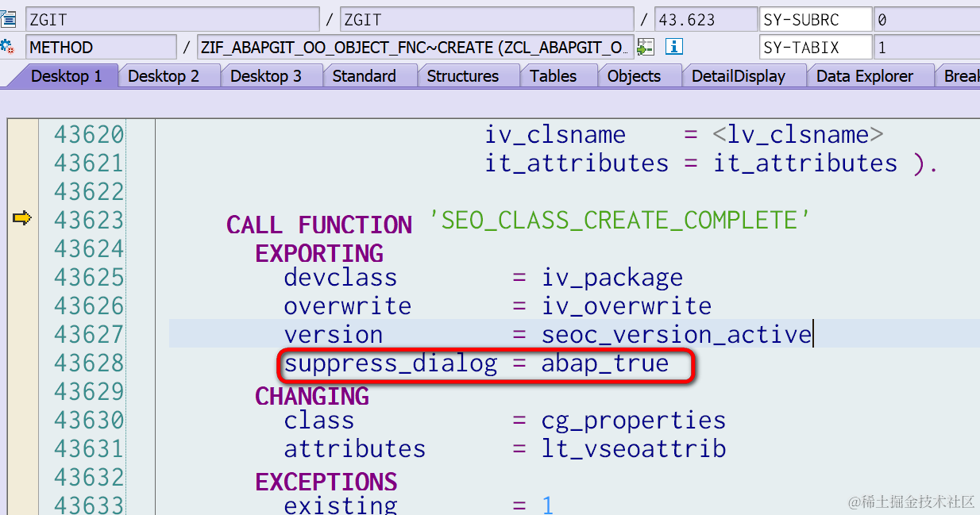980x515 pixels.
Task: Click the devclass parameter
Action: pos(341,277)
